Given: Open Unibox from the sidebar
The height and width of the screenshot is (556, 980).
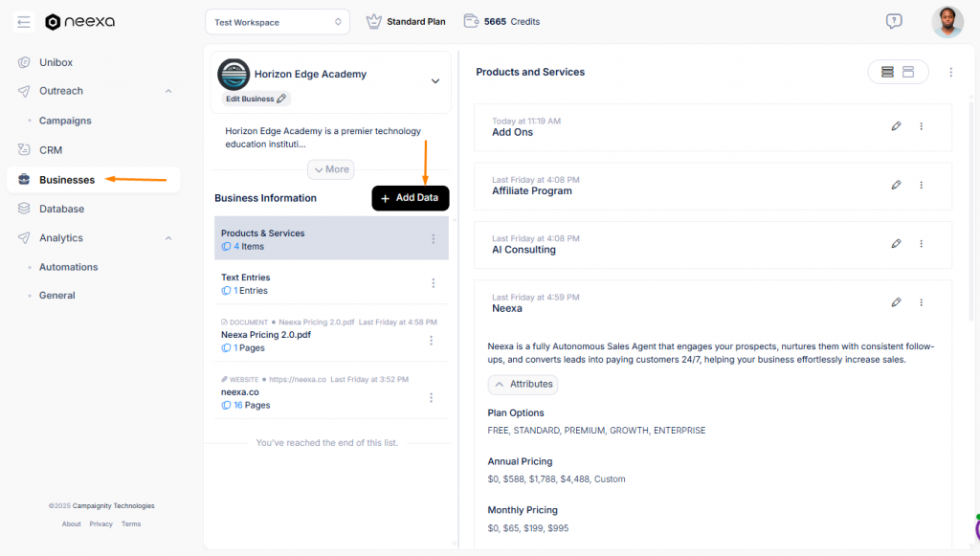Looking at the screenshot, I should coord(56,62).
